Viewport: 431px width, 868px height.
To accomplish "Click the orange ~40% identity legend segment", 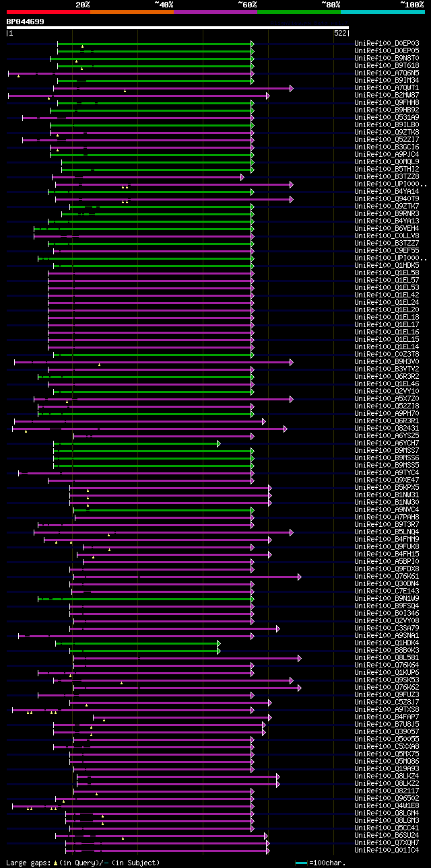I will [132, 12].
